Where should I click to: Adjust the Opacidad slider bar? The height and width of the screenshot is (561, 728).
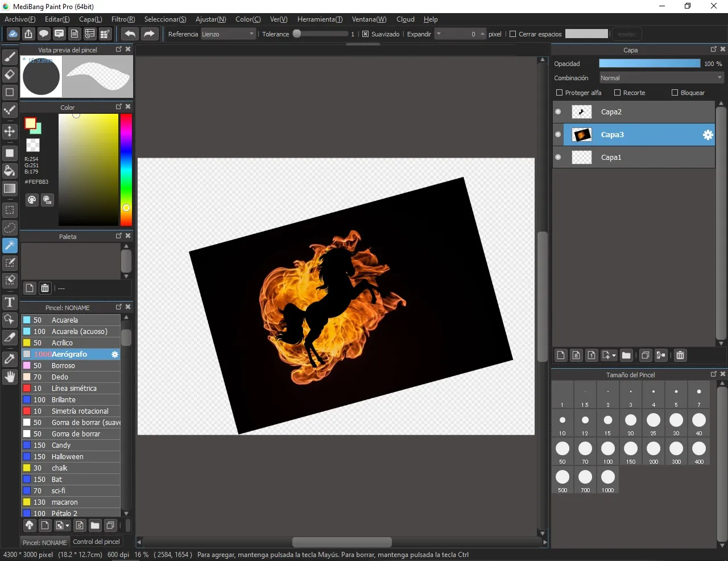650,64
